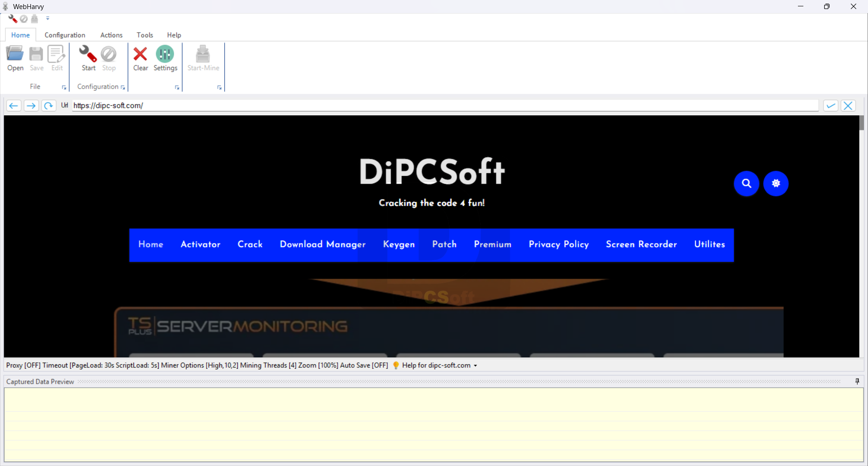Open the Crack category link
The image size is (868, 466).
[250, 244]
